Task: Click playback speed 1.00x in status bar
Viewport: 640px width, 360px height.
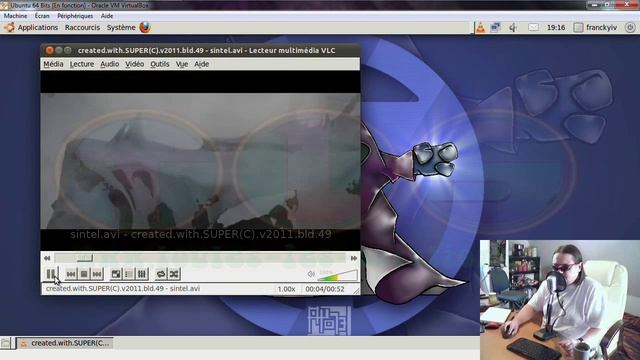Action: (286, 289)
